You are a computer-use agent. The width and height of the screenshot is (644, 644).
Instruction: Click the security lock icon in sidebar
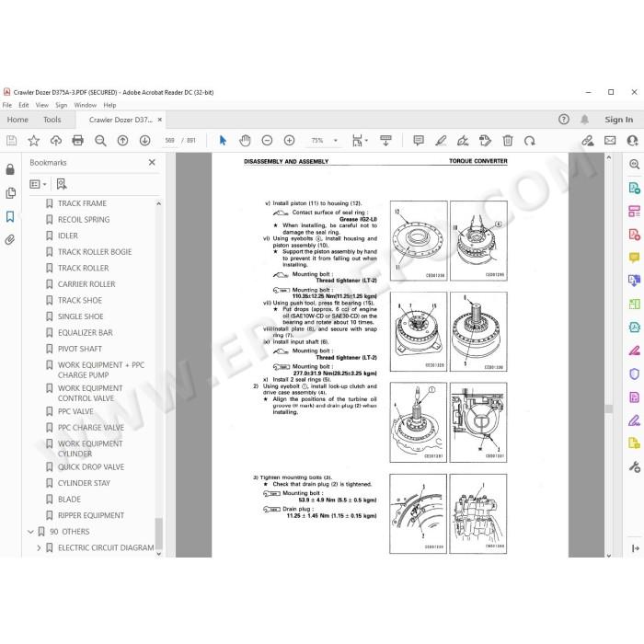(x=10, y=169)
